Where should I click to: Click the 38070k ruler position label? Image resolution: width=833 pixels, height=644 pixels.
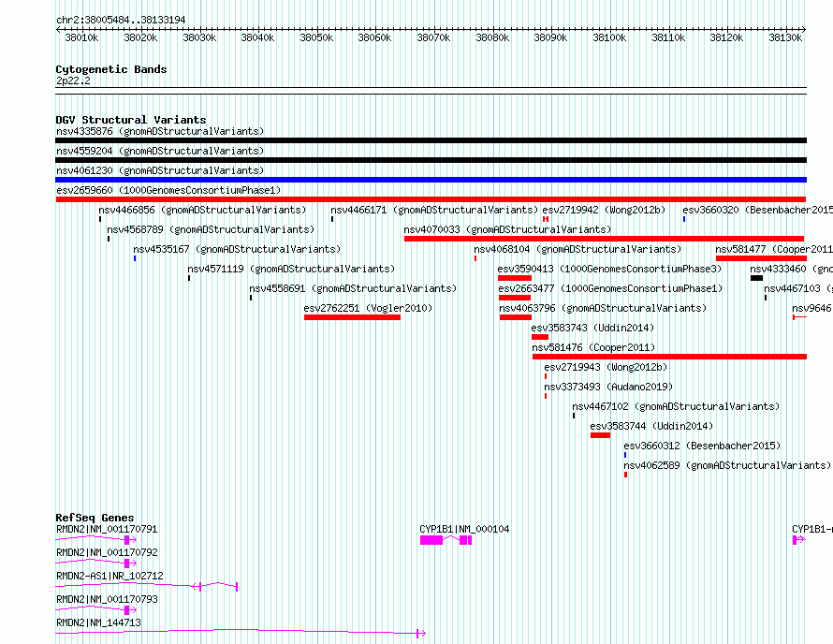(433, 37)
